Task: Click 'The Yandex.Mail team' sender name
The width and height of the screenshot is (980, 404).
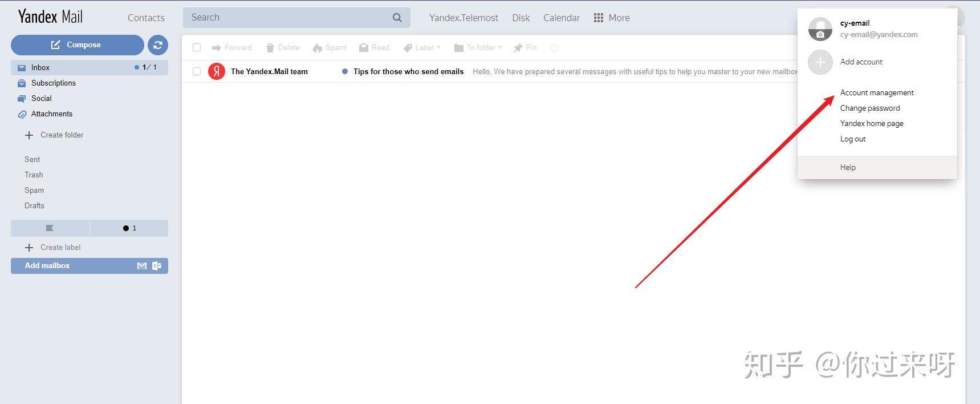Action: (x=269, y=71)
